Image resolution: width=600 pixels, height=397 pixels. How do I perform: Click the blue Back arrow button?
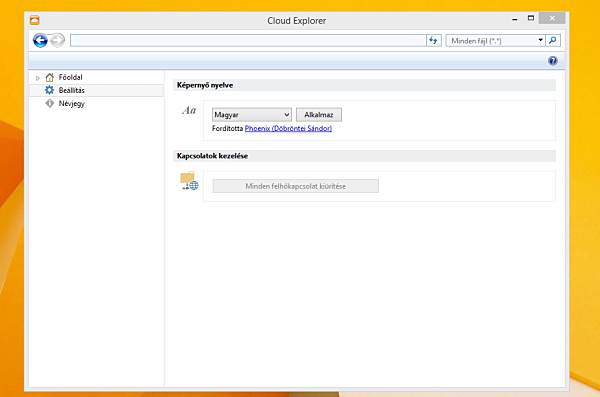point(40,40)
